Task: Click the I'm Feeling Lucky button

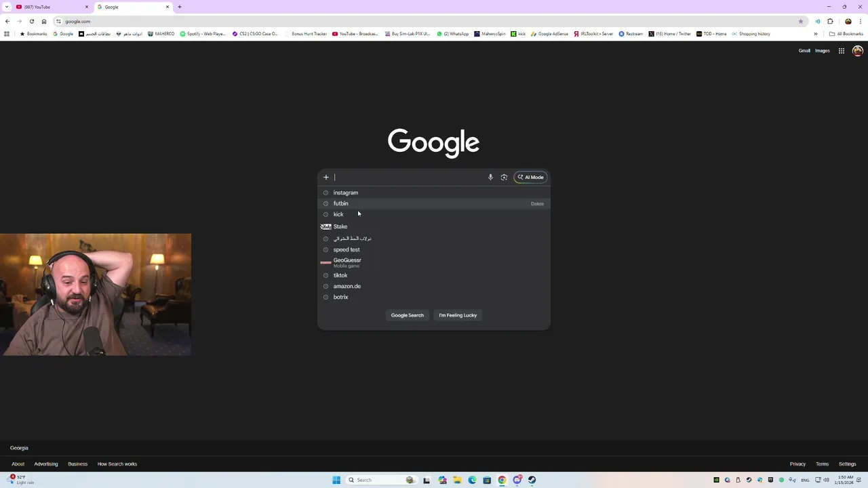Action: (x=458, y=315)
